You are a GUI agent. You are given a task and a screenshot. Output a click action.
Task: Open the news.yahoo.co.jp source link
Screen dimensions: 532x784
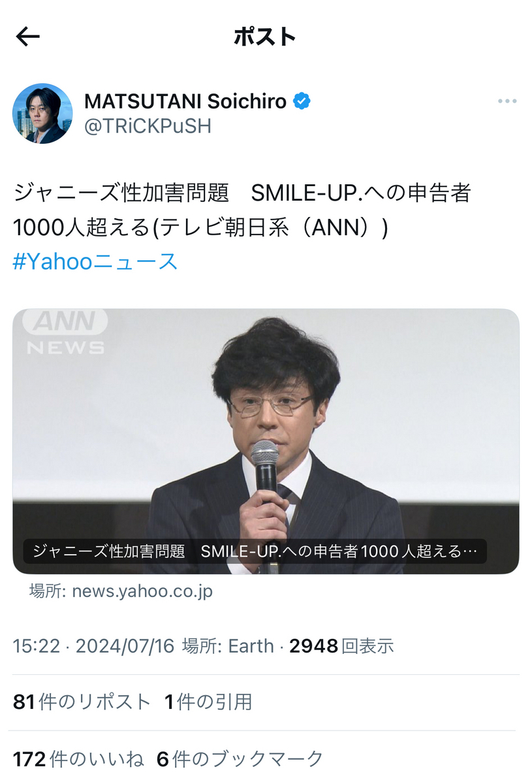[x=121, y=592]
